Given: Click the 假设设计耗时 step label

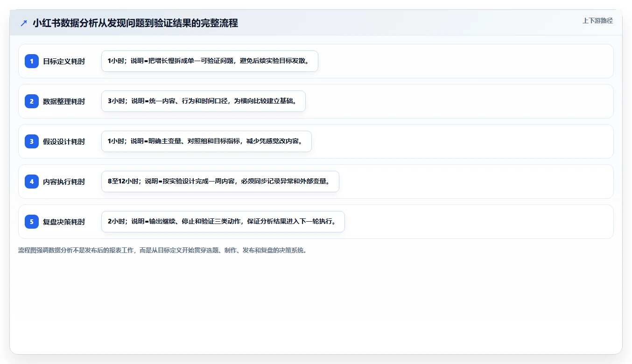Looking at the screenshot, I should pyautogui.click(x=64, y=141).
